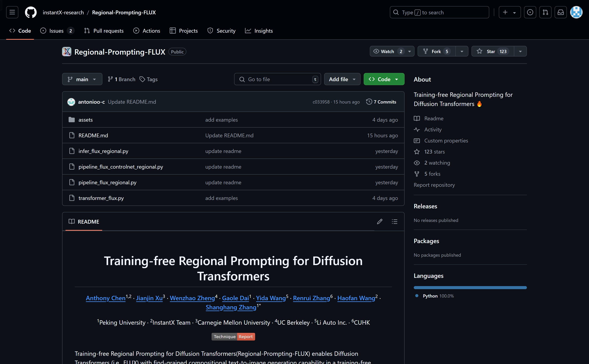Focus the Go to file input

click(x=277, y=79)
